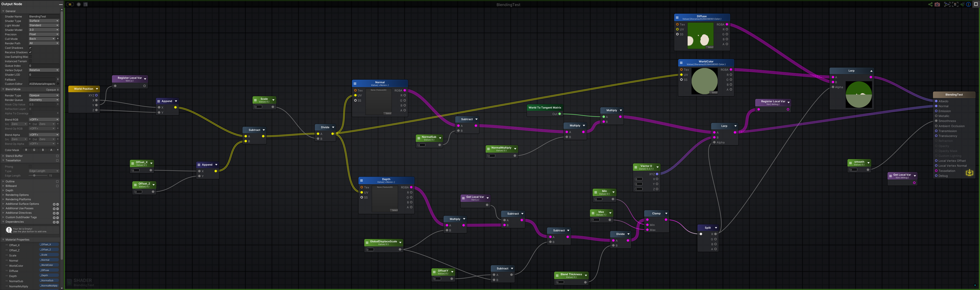This screenshot has width=980, height=290.
Task: Click the Blend RGB dropdown
Action: click(44, 119)
